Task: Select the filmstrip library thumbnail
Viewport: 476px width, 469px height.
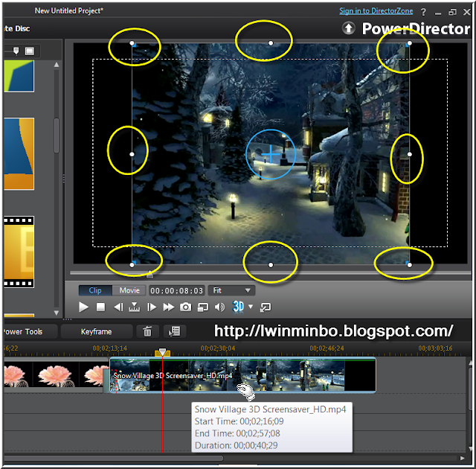Action: [x=19, y=252]
